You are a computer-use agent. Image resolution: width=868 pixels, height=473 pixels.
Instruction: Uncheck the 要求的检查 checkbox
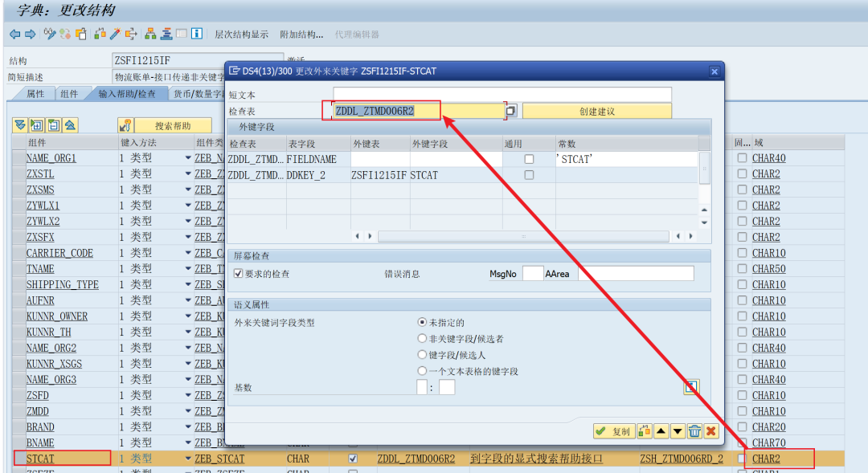click(239, 273)
